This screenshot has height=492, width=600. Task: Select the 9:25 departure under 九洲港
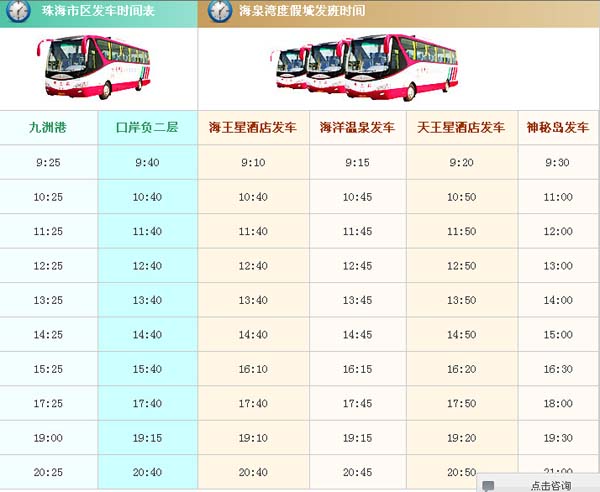[x=48, y=163]
